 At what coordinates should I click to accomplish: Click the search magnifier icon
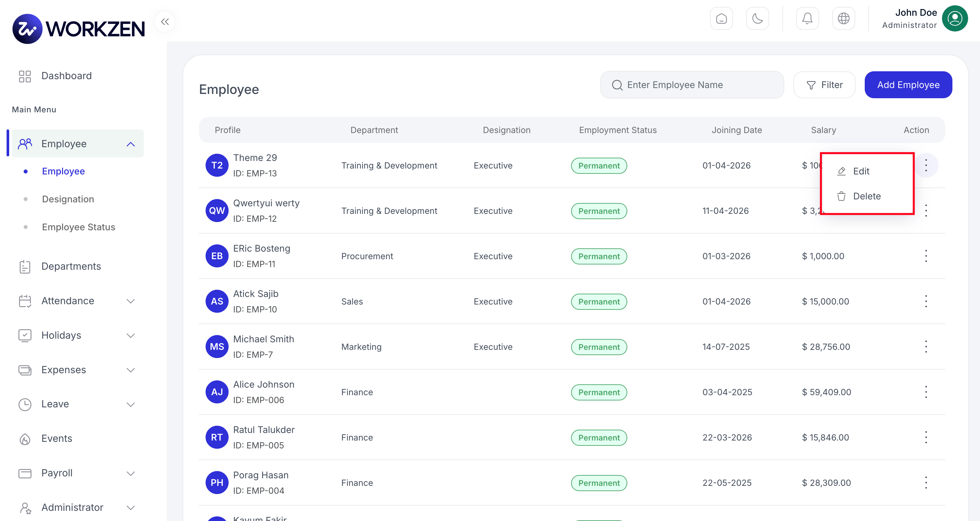pos(617,85)
